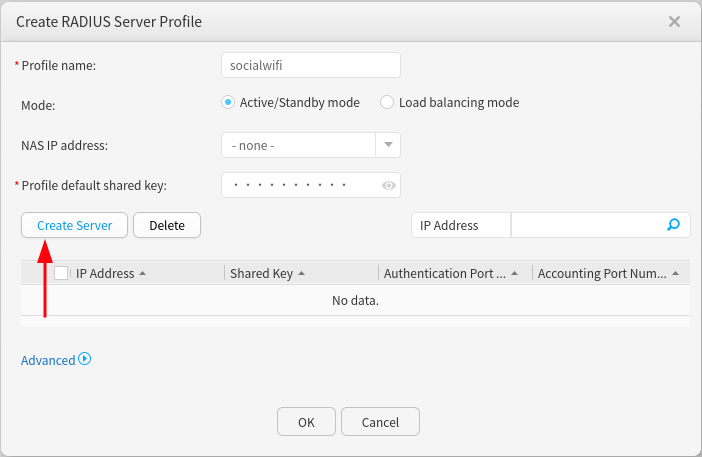Open the IP Address search filter selector
This screenshot has width=702, height=457.
pyautogui.click(x=461, y=225)
